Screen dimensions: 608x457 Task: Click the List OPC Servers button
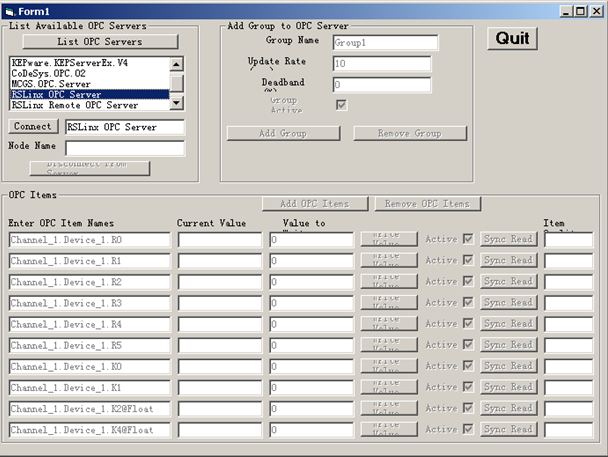click(99, 42)
